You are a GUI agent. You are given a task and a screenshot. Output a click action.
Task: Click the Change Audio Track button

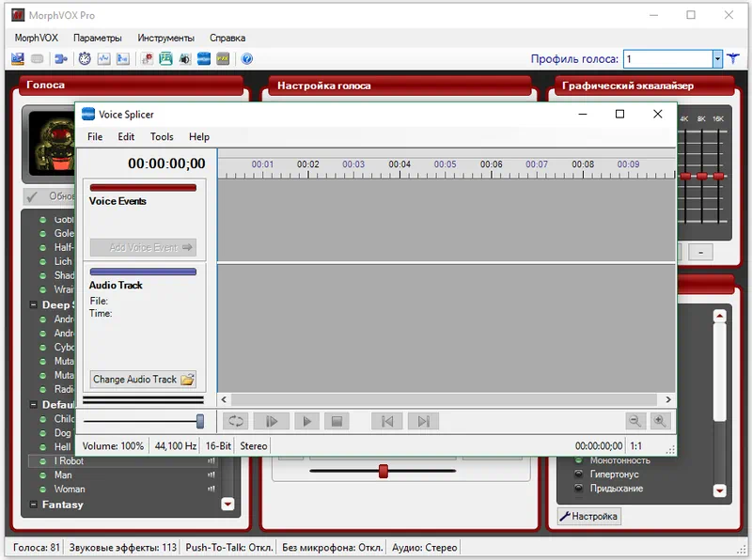point(143,380)
